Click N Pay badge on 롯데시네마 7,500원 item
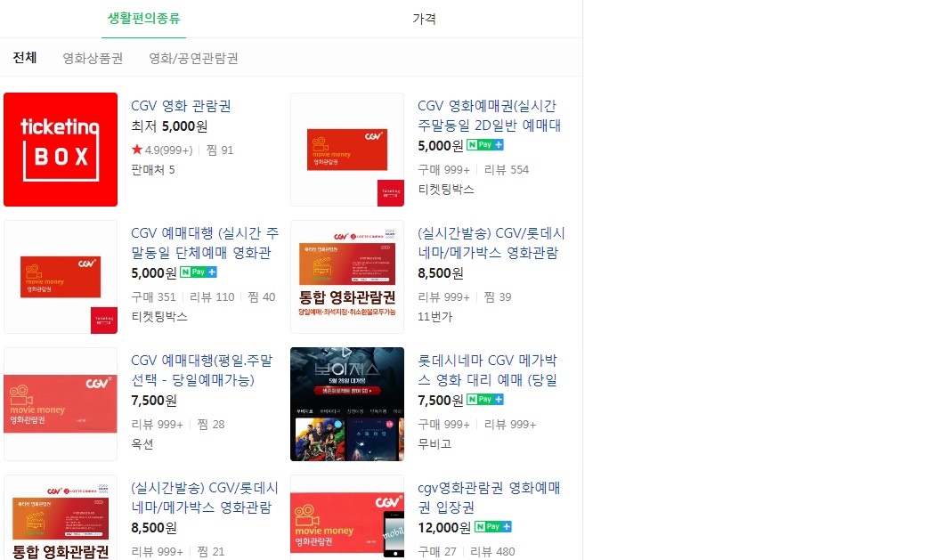The height and width of the screenshot is (560, 950). pyautogui.click(x=485, y=400)
